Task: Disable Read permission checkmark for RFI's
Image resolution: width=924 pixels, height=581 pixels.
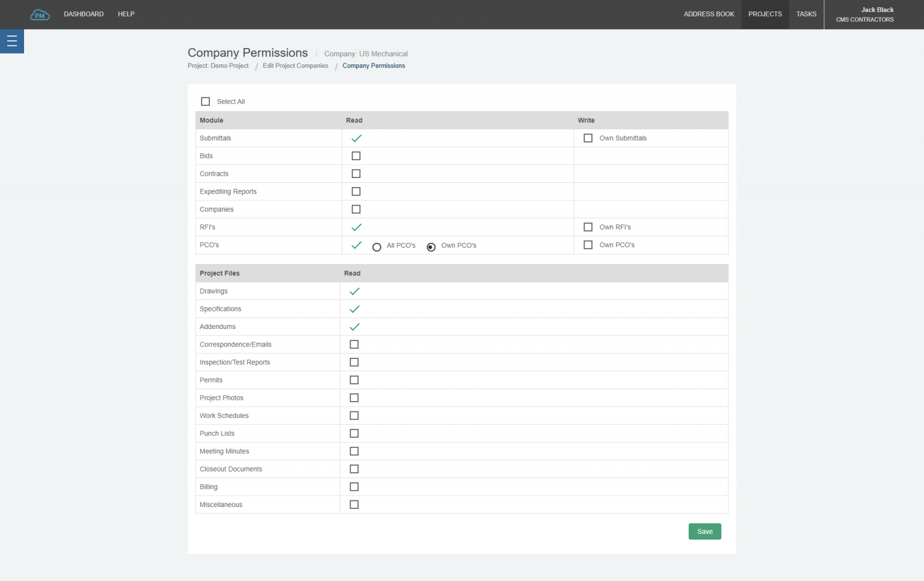Action: tap(356, 227)
